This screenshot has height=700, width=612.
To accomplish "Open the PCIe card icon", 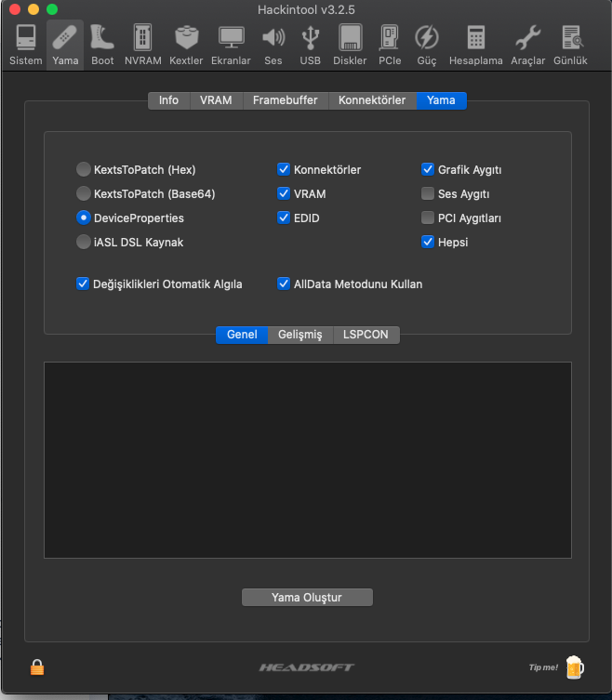I will pyautogui.click(x=390, y=45).
